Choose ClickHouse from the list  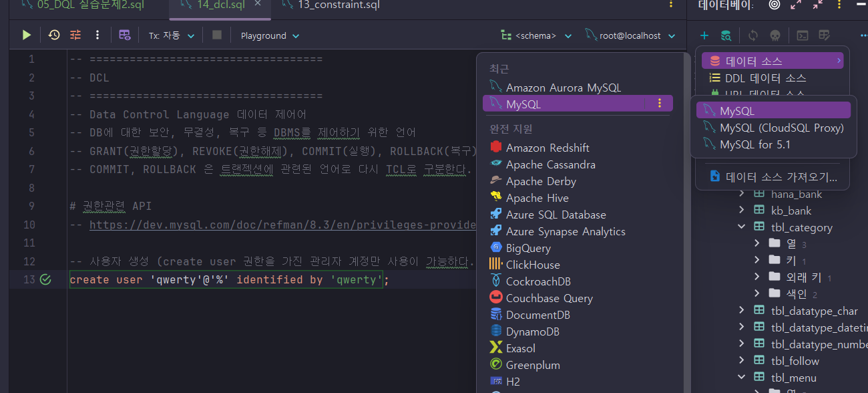(578, 265)
